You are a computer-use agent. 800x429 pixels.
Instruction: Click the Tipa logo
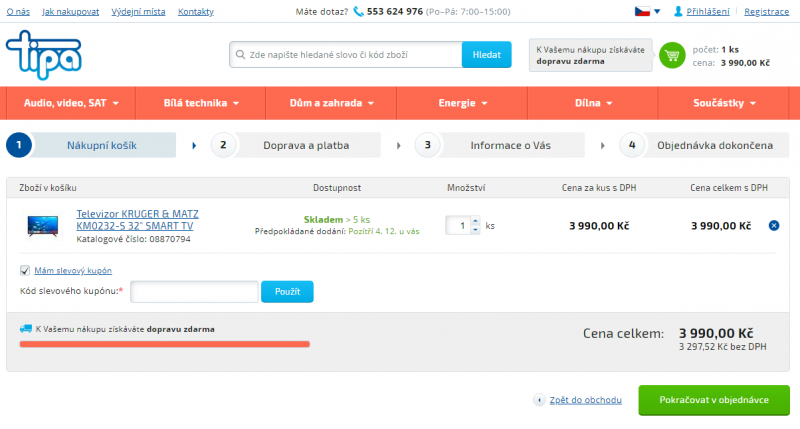pyautogui.click(x=44, y=55)
